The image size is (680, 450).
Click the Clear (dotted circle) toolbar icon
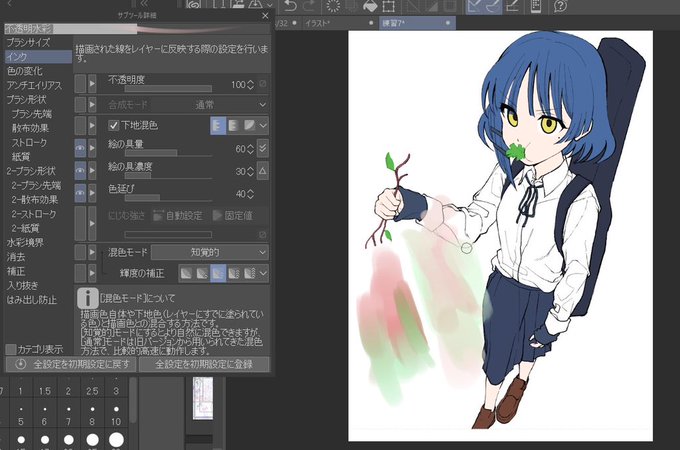pyautogui.click(x=333, y=6)
